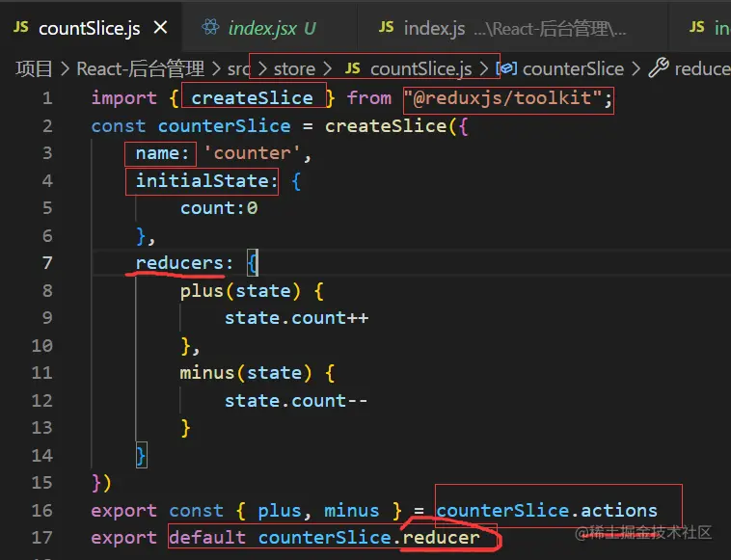731x560 pixels.
Task: Expand chevron after store in breadcrumb
Action: click(328, 69)
